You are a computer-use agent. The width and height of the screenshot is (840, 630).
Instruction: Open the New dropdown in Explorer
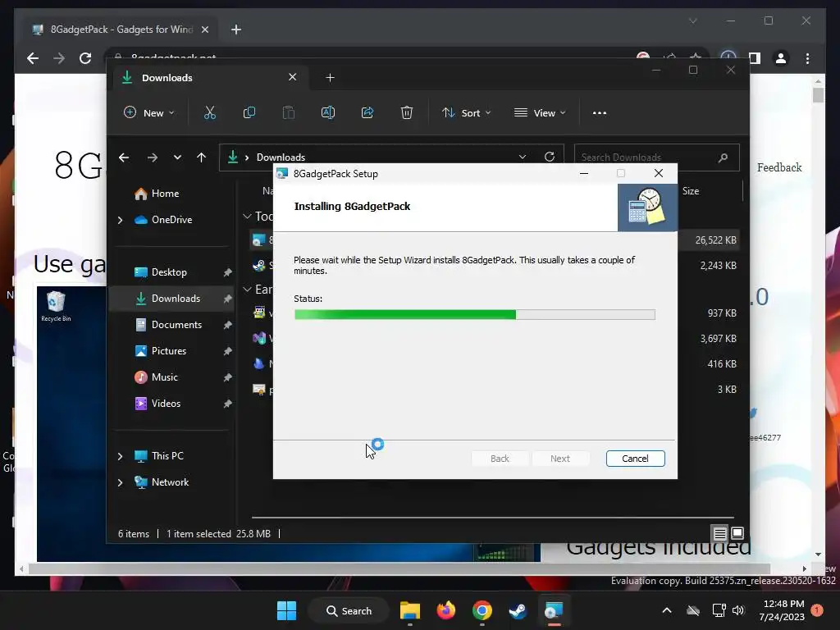[x=149, y=112]
